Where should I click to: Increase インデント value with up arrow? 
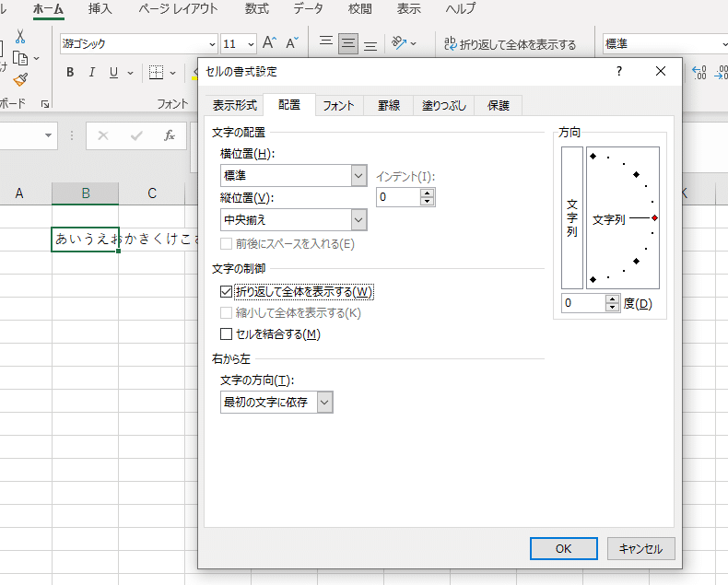point(428,193)
